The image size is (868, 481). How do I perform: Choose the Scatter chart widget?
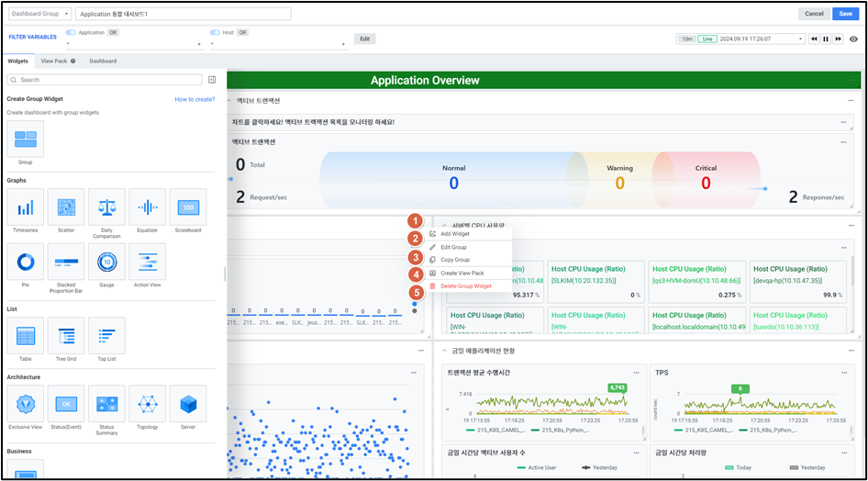[66, 208]
